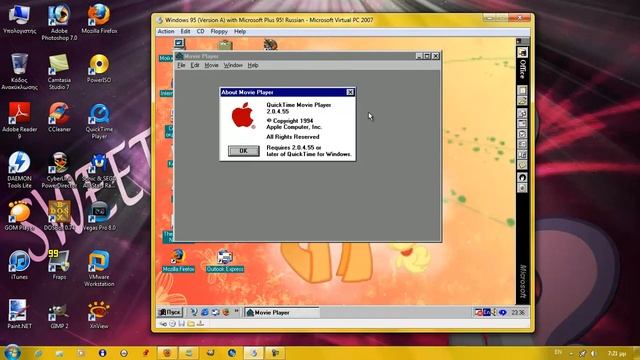Image resolution: width=640 pixels, height=360 pixels.
Task: Open the Recycle Bin desktop icon
Action: 19,71
